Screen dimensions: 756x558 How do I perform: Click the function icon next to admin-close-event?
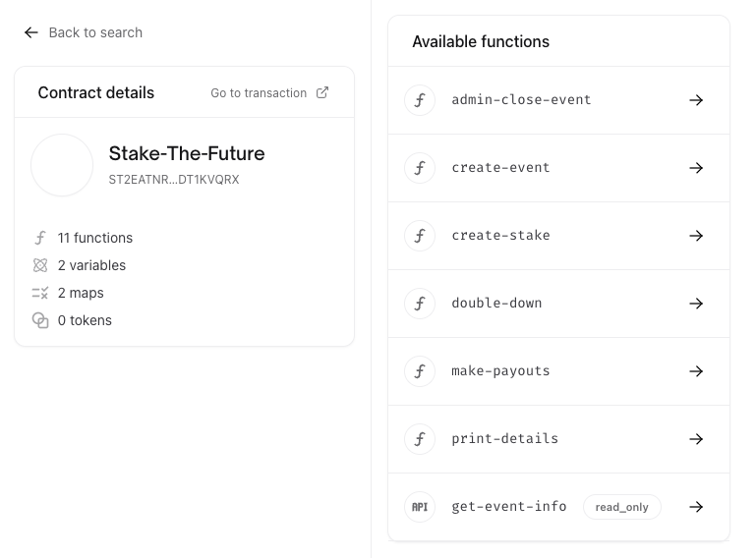(x=420, y=100)
